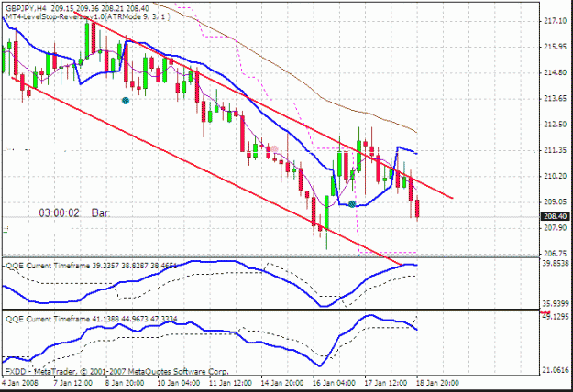Click the 8 Jan 20:00 time label

(x=125, y=383)
